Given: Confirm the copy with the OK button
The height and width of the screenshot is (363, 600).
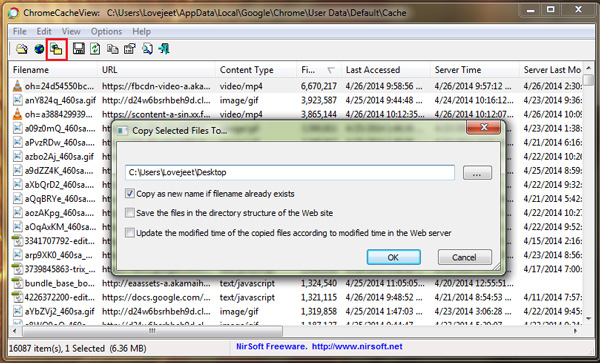Looking at the screenshot, I should tap(393, 257).
